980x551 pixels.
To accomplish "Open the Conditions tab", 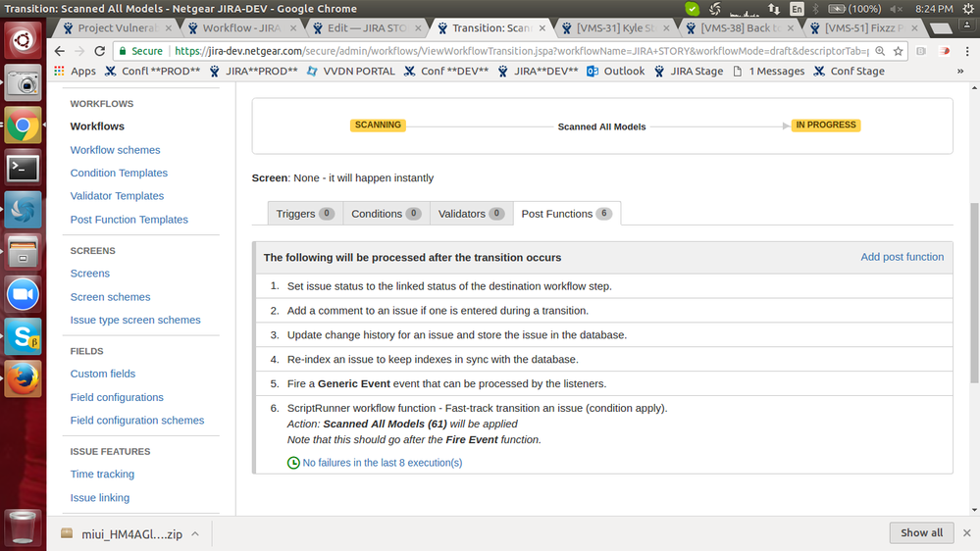I will pos(386,214).
